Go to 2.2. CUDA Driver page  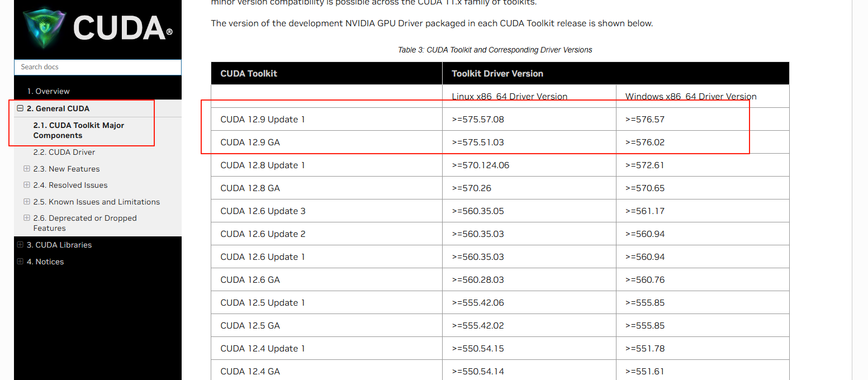click(64, 152)
